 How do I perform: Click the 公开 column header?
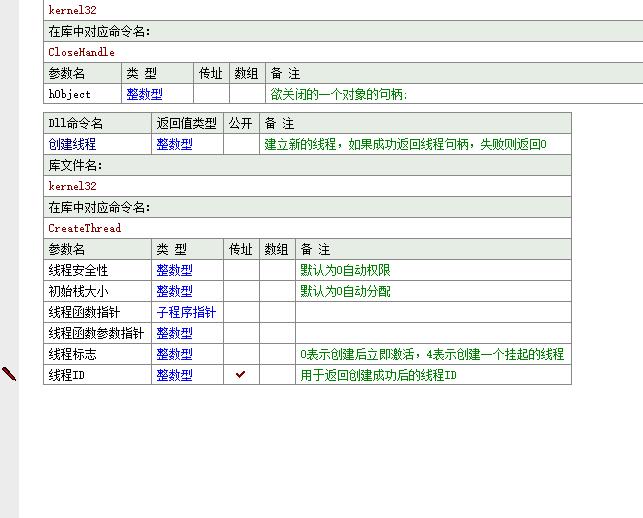pyautogui.click(x=240, y=123)
